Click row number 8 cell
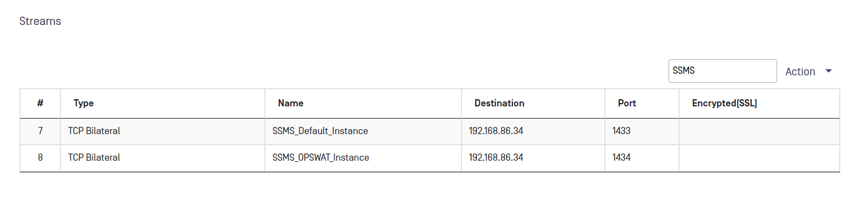The image size is (868, 220). [40, 158]
